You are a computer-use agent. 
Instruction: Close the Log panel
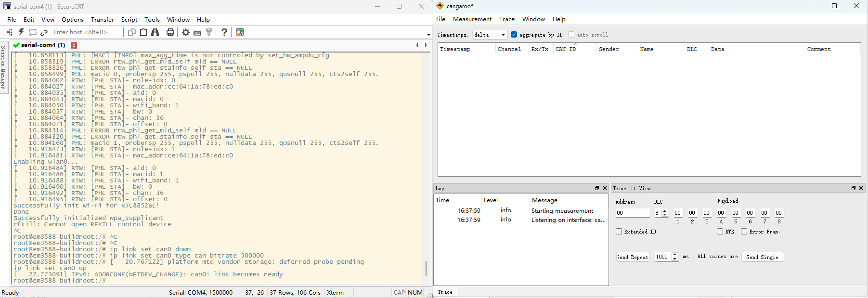(605, 188)
